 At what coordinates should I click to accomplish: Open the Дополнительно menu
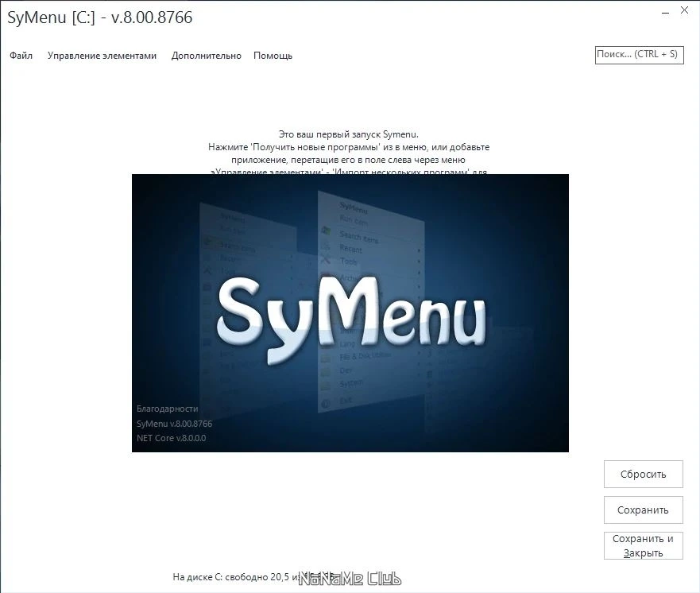(207, 56)
